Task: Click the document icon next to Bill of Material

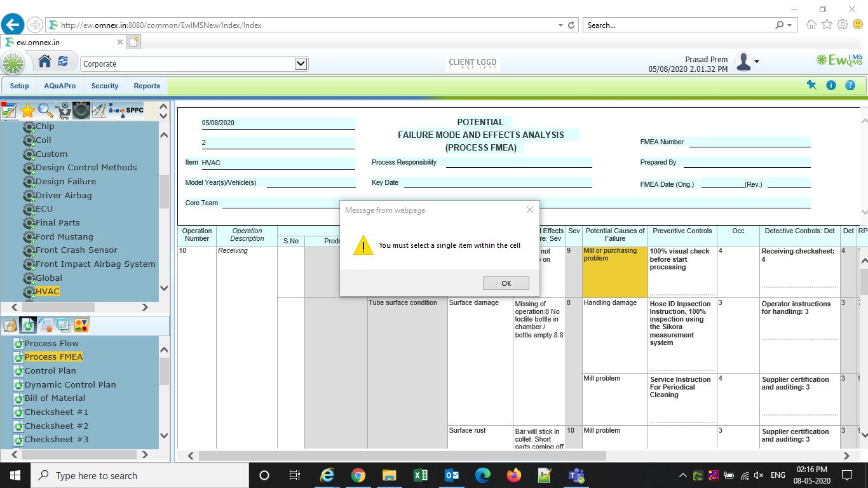Action: pos(18,398)
